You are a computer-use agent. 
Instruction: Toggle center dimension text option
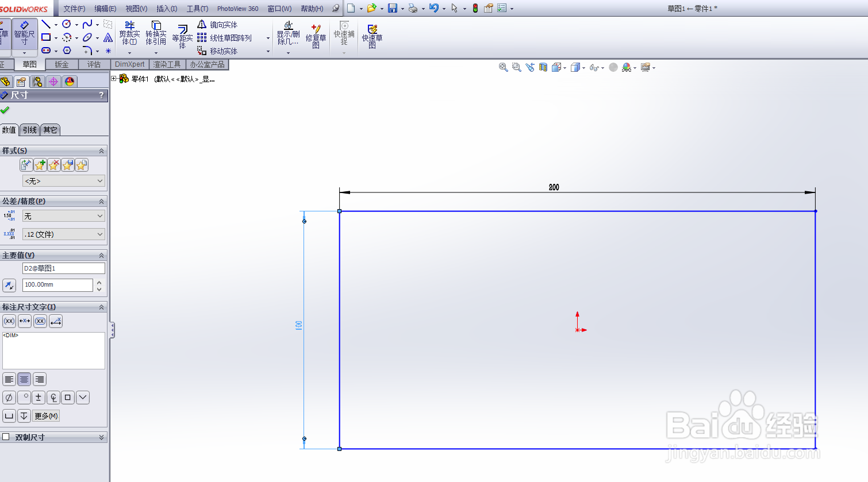tap(25, 321)
